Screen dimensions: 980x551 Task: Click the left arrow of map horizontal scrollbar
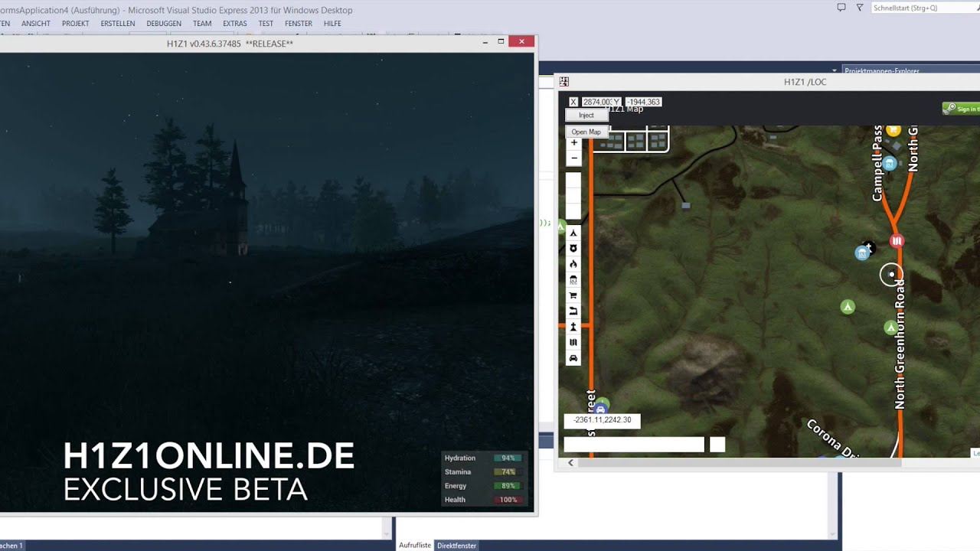click(570, 463)
